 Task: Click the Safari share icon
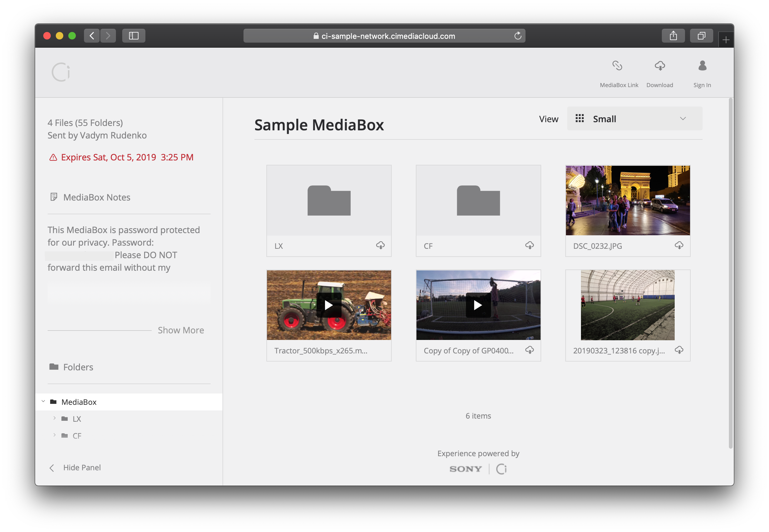673,36
